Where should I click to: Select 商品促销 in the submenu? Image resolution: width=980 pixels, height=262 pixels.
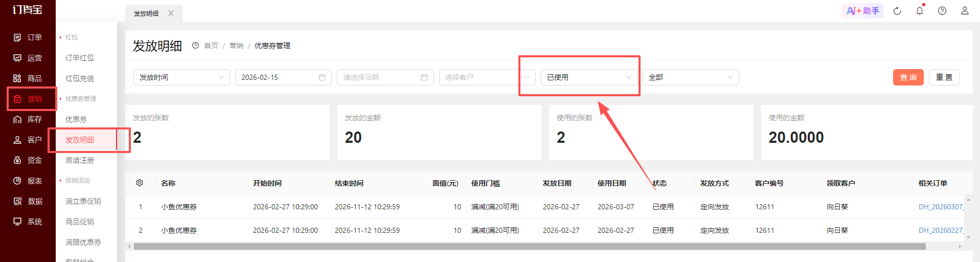click(79, 222)
